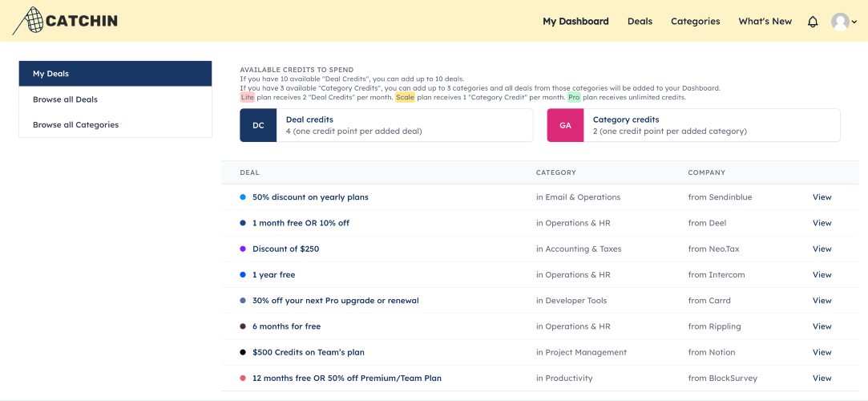This screenshot has width=868, height=401.
Task: Open '12 months free OR 50% off' deal
Action: (346, 379)
